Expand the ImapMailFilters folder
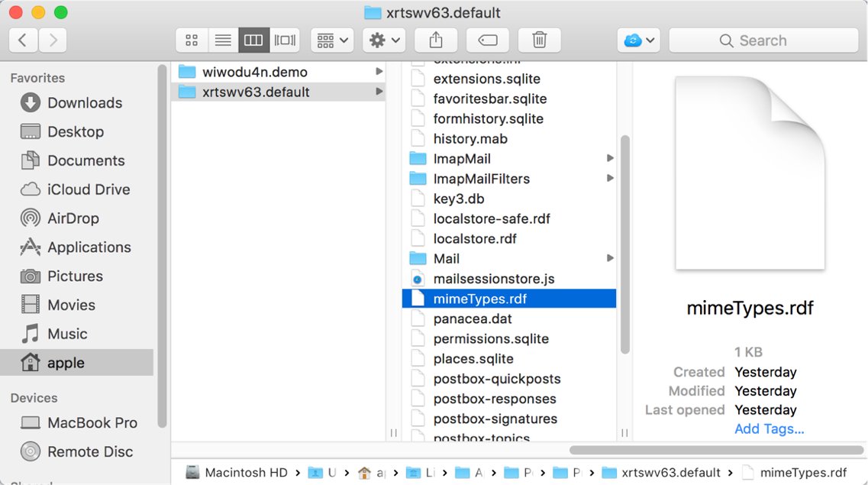This screenshot has height=485, width=868. pyautogui.click(x=609, y=178)
